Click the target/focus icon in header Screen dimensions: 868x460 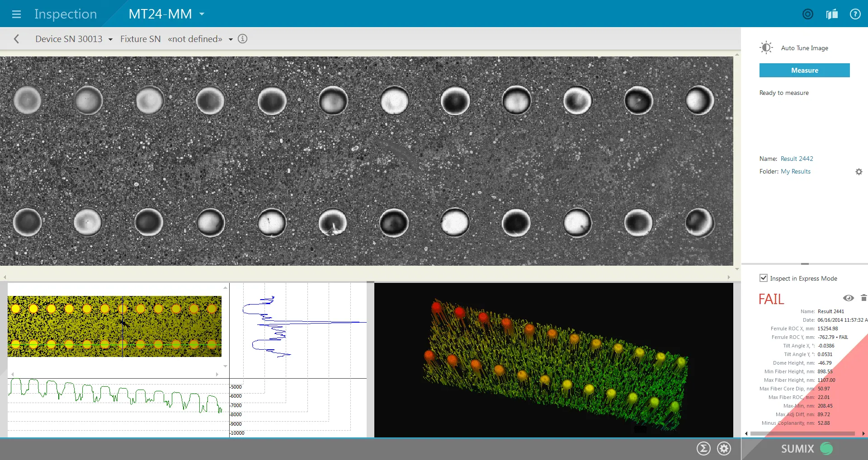[807, 14]
